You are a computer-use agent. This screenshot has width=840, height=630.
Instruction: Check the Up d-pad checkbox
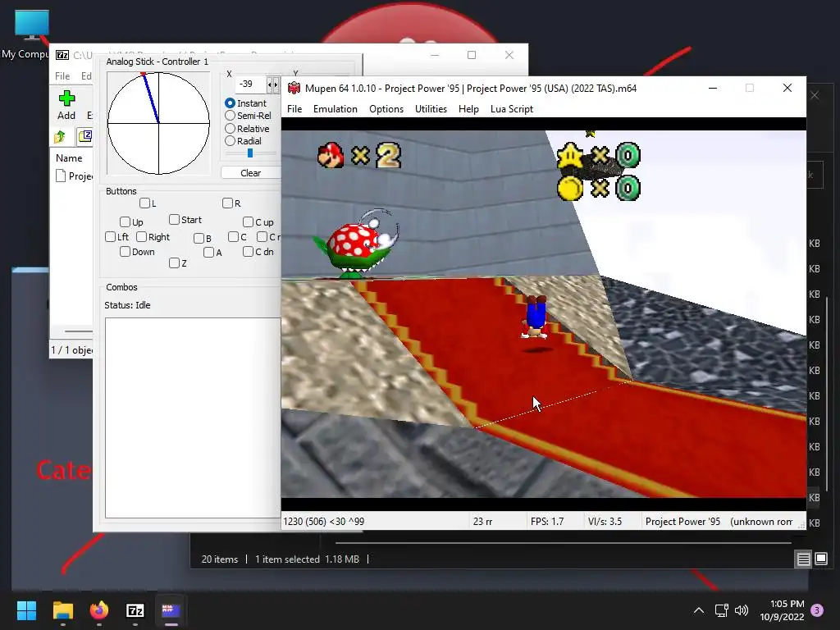tap(125, 221)
